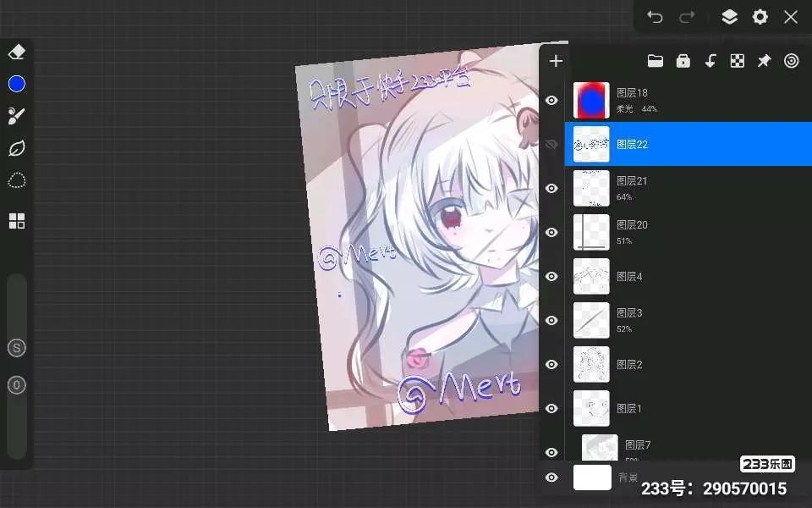This screenshot has height=508, width=812.
Task: Click the 图层20 layer thumbnail
Action: pyautogui.click(x=591, y=232)
